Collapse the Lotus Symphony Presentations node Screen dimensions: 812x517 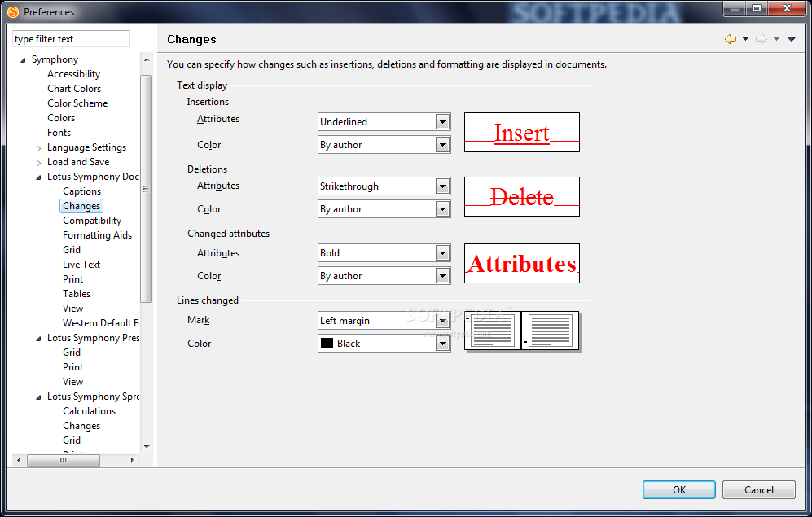tap(38, 339)
